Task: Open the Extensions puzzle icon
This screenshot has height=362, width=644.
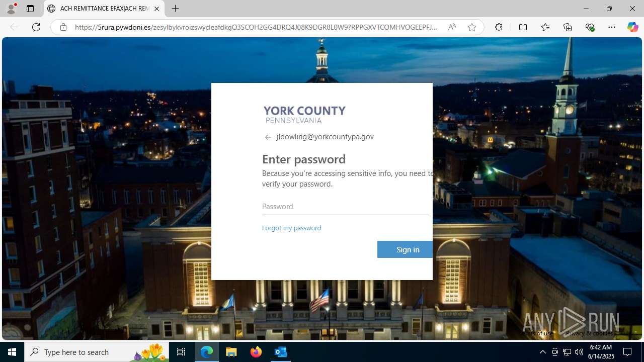Action: pos(499,27)
